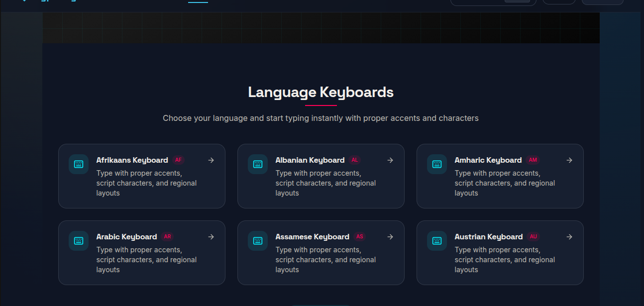Viewport: 644px width, 306px height.
Task: Click the Afrikaans card description text
Action: coord(147,183)
